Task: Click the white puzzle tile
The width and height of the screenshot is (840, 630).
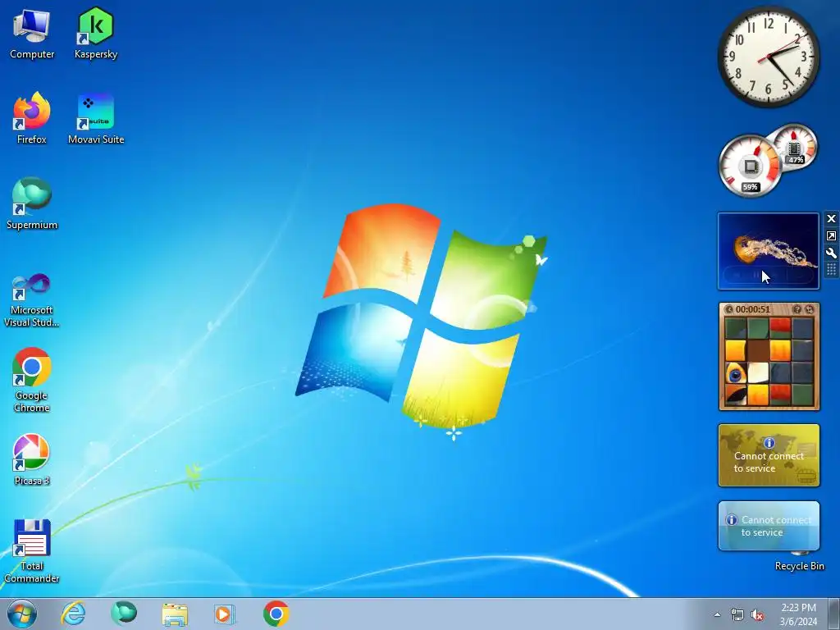Action: coord(758,373)
